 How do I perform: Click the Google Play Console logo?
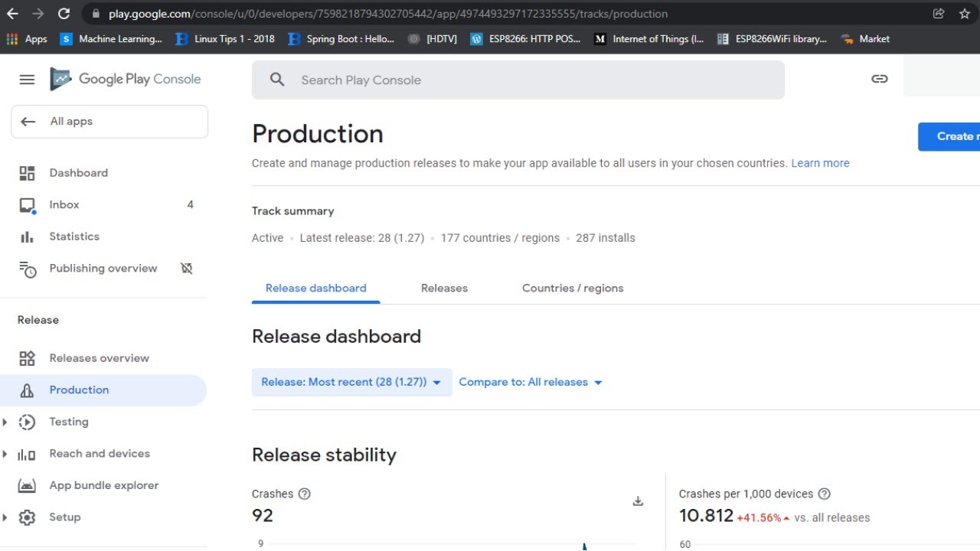click(126, 79)
